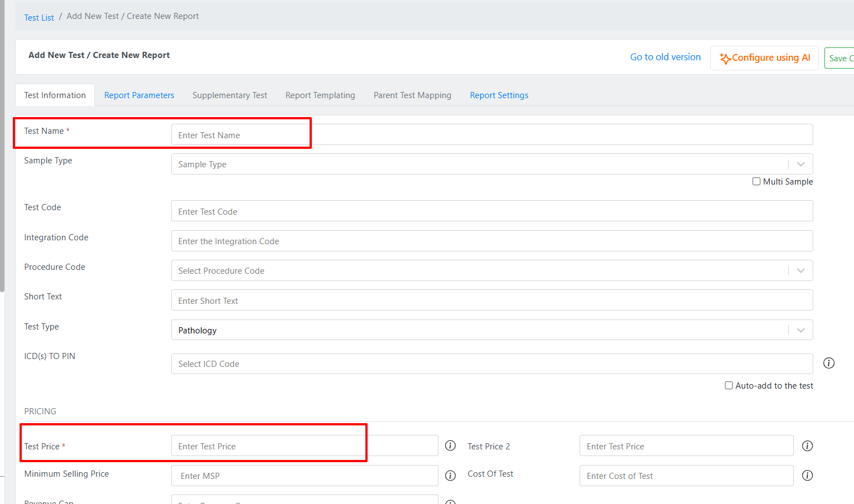Select the Supplementary Test tab
This screenshot has height=504, width=854.
tap(230, 95)
